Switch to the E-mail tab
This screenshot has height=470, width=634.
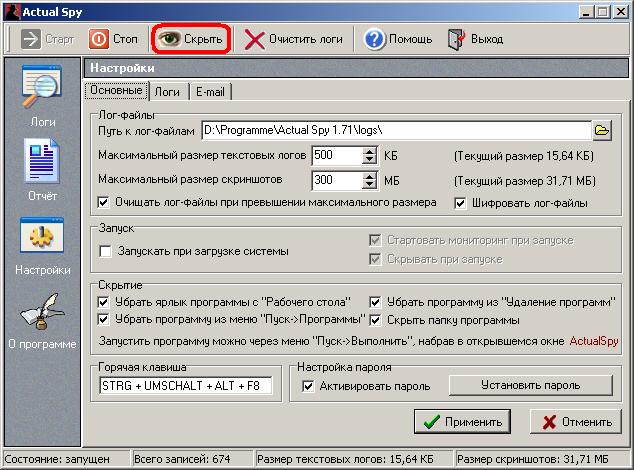(x=210, y=92)
